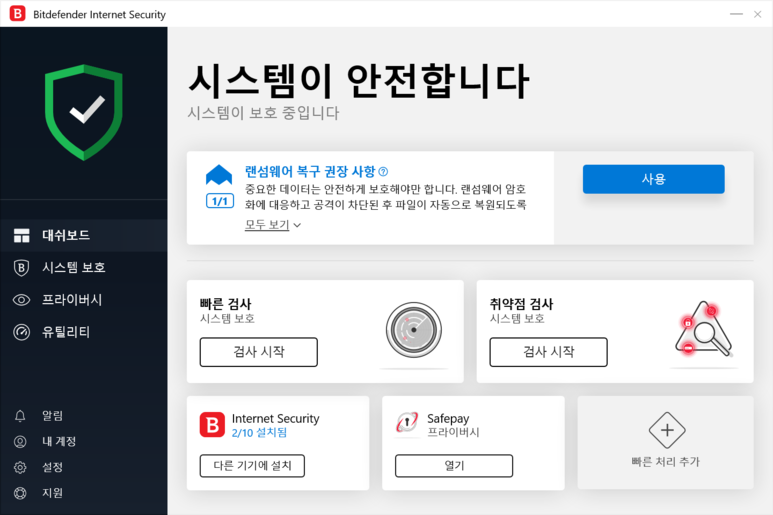Open the 시스템 보호 section

click(x=84, y=268)
